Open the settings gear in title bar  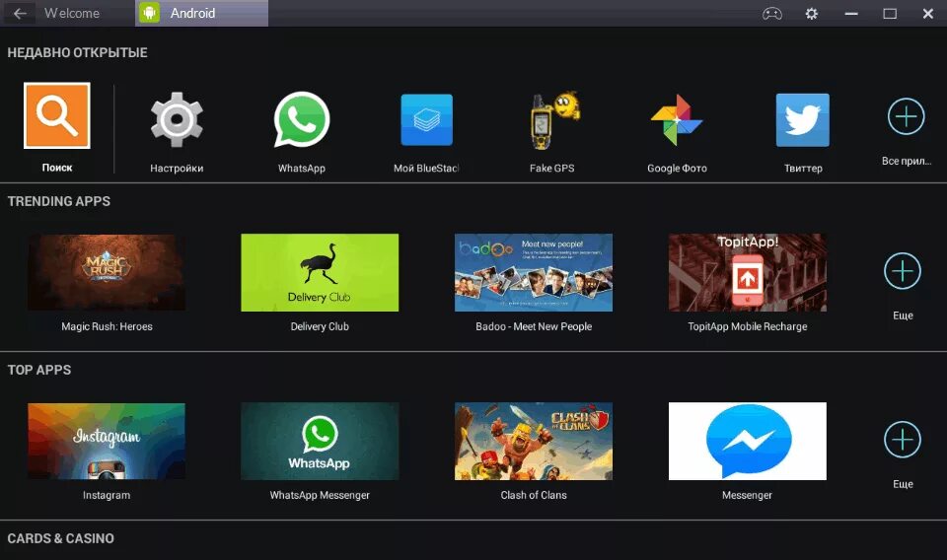pos(812,13)
